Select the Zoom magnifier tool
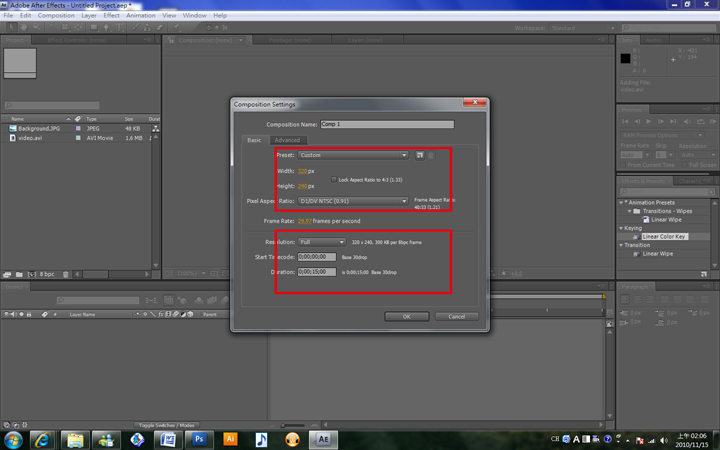 coord(36,28)
